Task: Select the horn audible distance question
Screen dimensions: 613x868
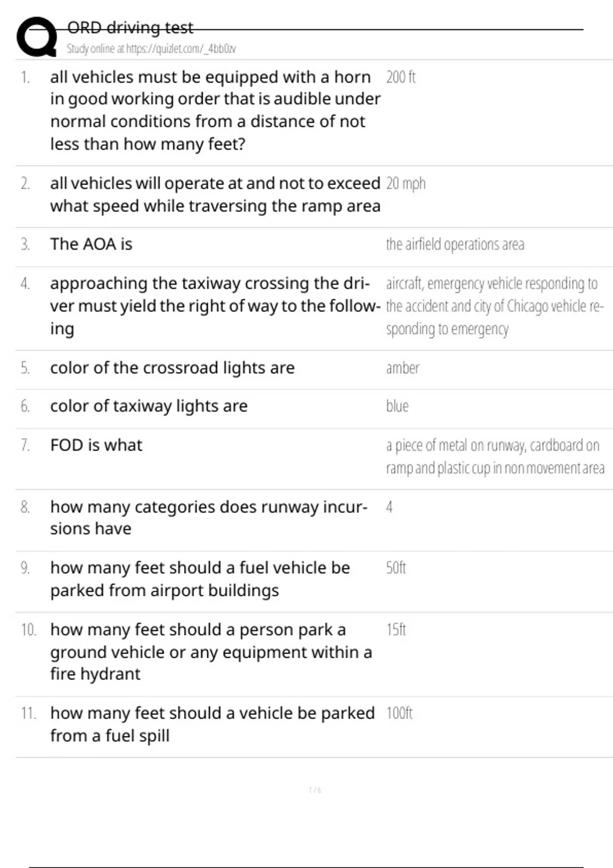Action: click(215, 111)
